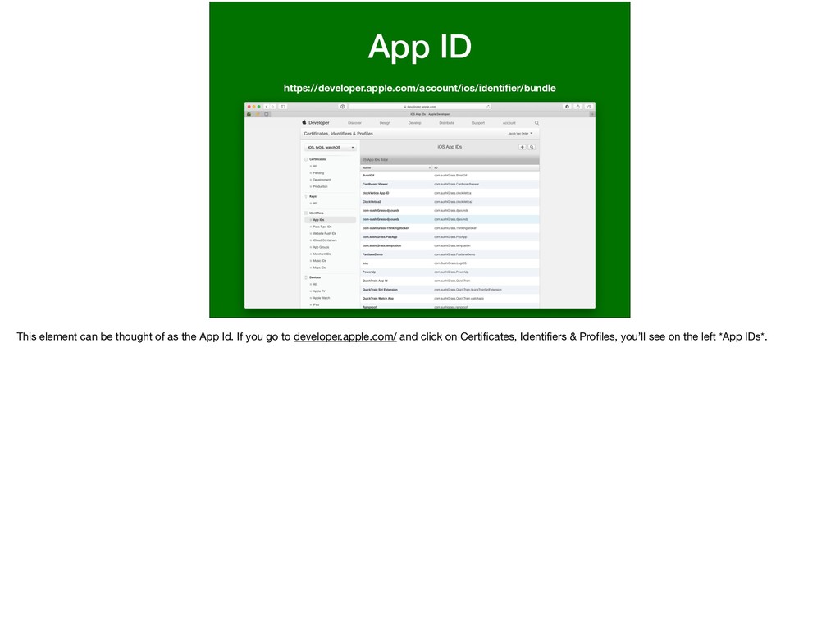Image resolution: width=840 pixels, height=627 pixels.
Task: Open the Distribute menu item
Action: 446,123
